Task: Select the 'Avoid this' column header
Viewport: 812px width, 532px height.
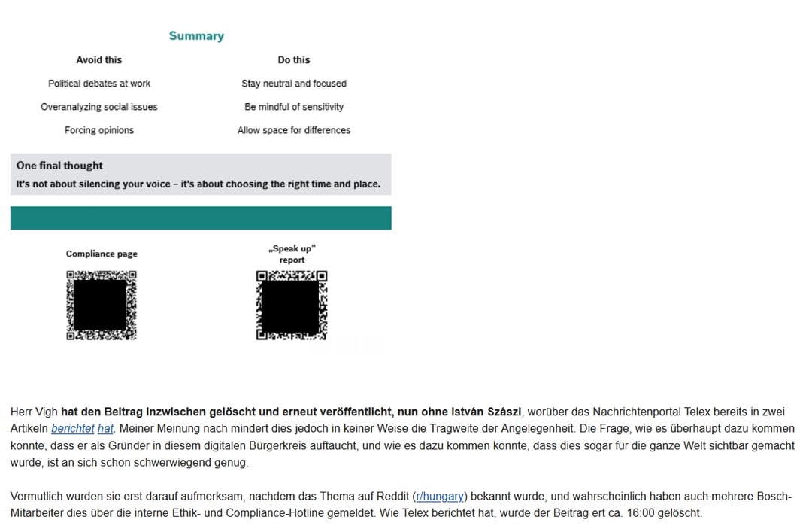Action: (x=99, y=59)
